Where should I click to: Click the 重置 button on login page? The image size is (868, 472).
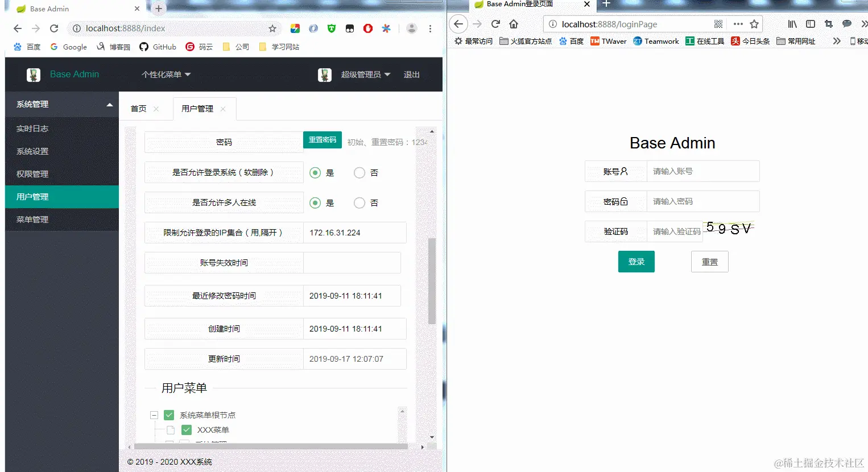coord(710,262)
